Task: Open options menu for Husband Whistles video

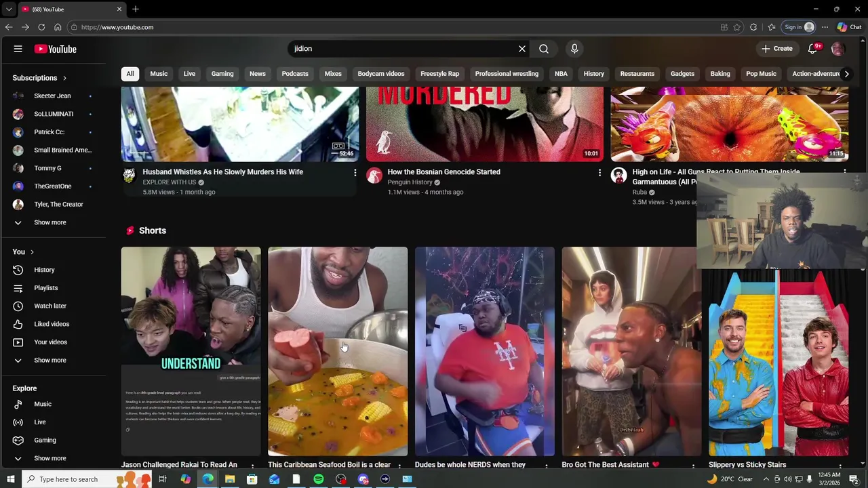Action: click(355, 173)
